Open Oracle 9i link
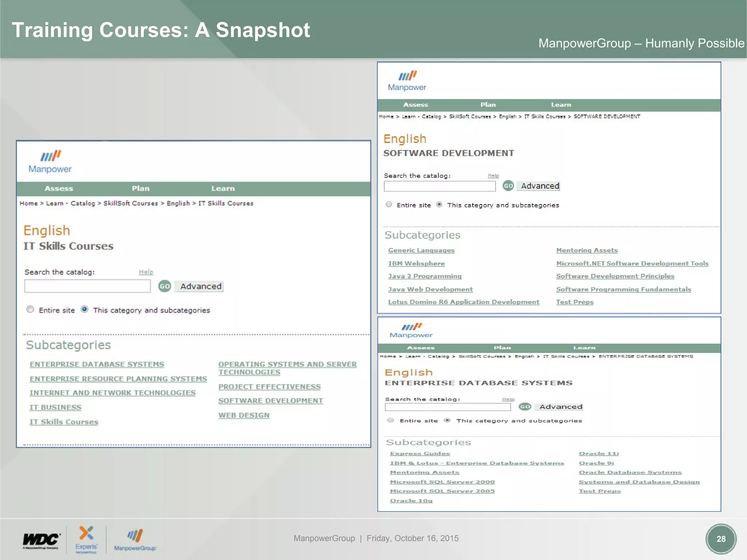The image size is (747, 560). pyautogui.click(x=596, y=463)
